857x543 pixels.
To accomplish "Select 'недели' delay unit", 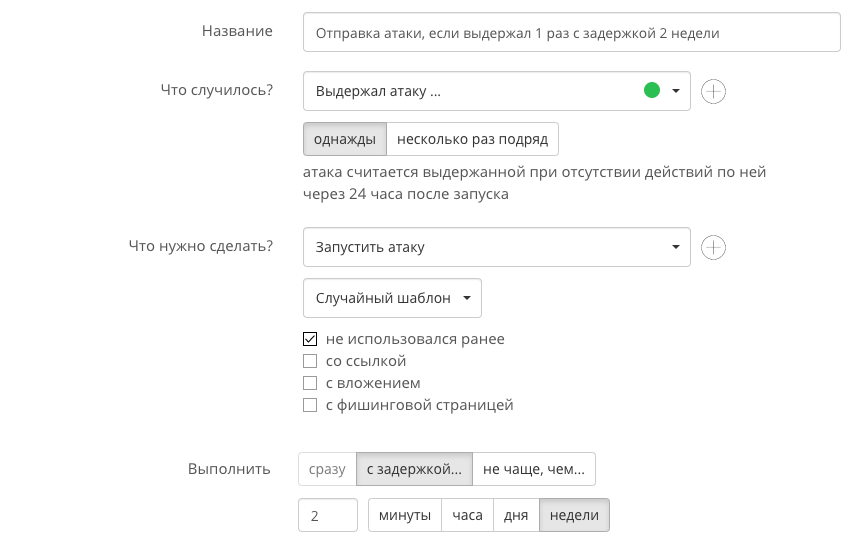I will pyautogui.click(x=574, y=515).
